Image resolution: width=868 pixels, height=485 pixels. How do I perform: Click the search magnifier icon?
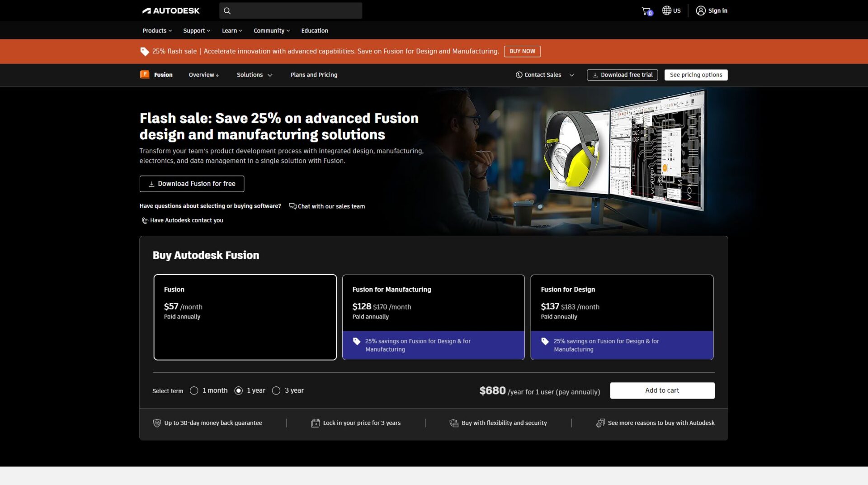[x=227, y=10]
